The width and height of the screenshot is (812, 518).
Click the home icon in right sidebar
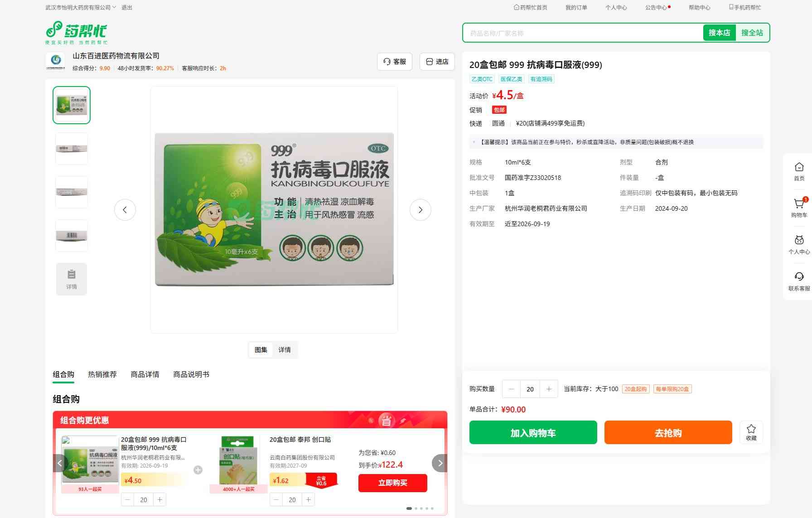coord(799,171)
